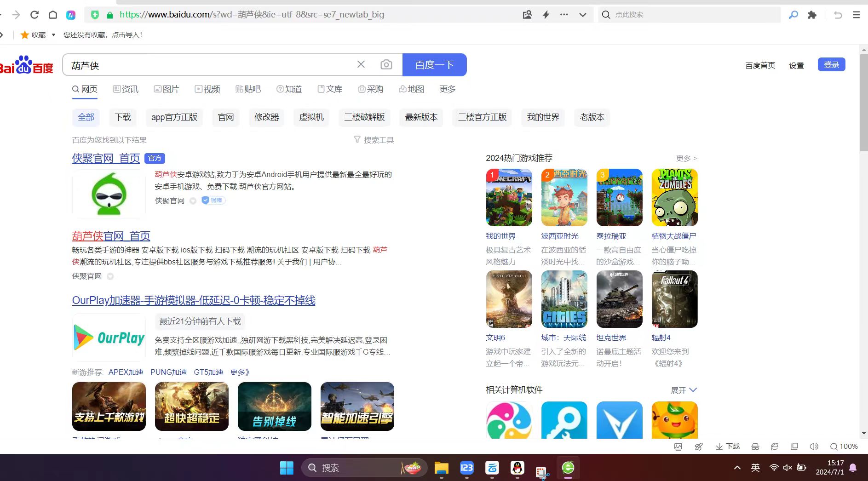Click the camera image search icon
Image resolution: width=868 pixels, height=481 pixels.
coord(386,65)
